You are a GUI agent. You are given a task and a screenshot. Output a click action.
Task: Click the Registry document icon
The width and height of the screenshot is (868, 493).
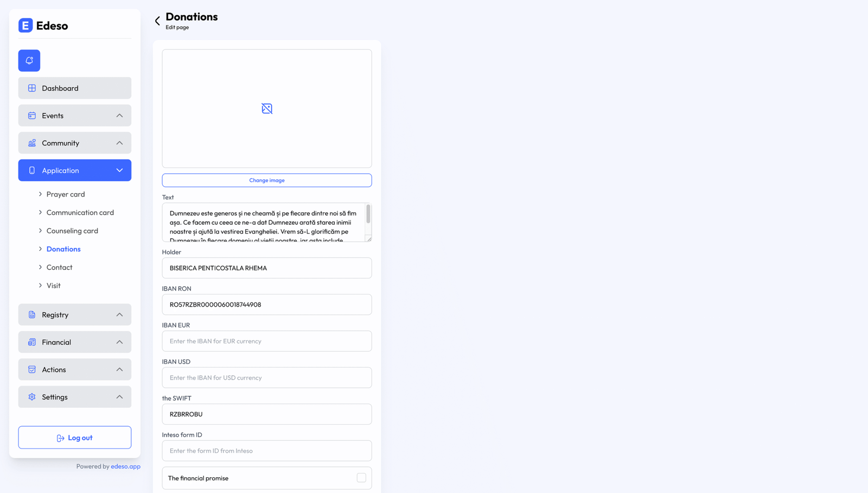[x=32, y=315]
